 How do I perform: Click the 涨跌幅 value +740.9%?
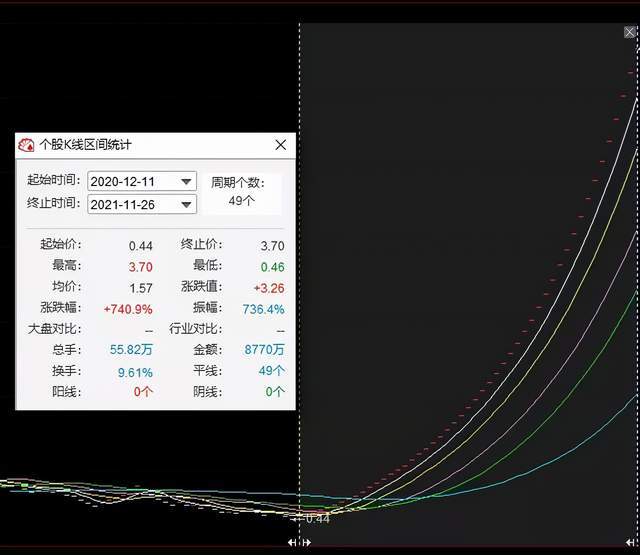[128, 309]
